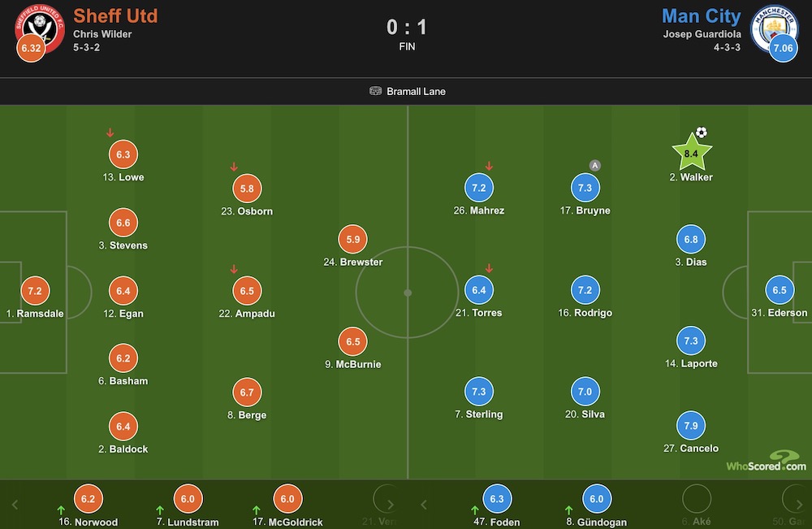The height and width of the screenshot is (529, 812).
Task: Click the Sheffield United club crest
Action: (x=40, y=28)
